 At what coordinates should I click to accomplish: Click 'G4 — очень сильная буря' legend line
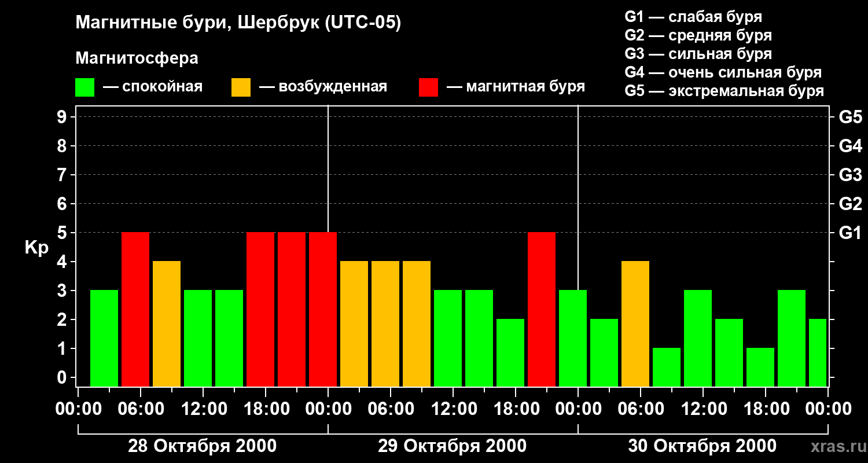tap(723, 72)
